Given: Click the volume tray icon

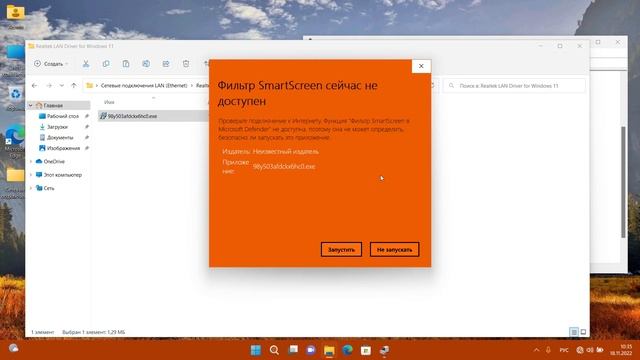Looking at the screenshot, I should [x=590, y=350].
